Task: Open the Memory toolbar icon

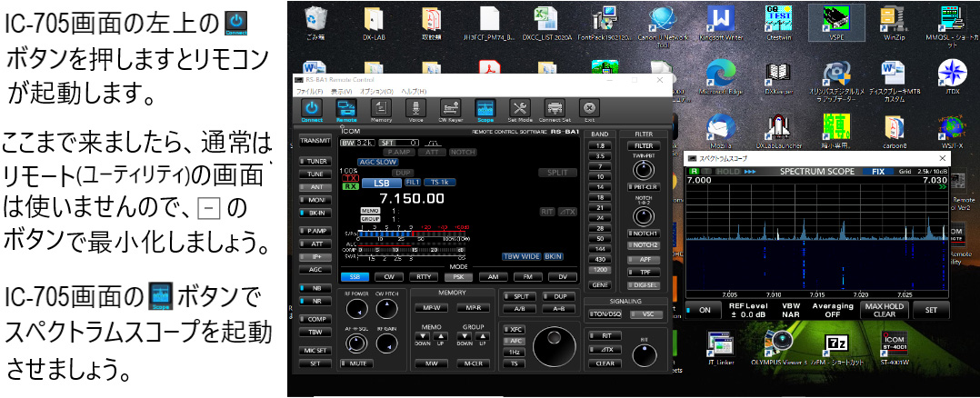Action: point(381,110)
